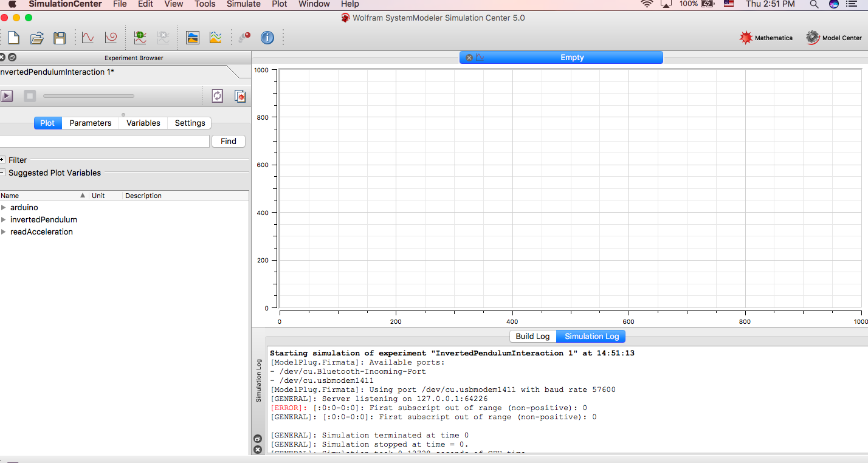
Task: Create a new Y(X) parametric plot window
Action: tap(111, 38)
